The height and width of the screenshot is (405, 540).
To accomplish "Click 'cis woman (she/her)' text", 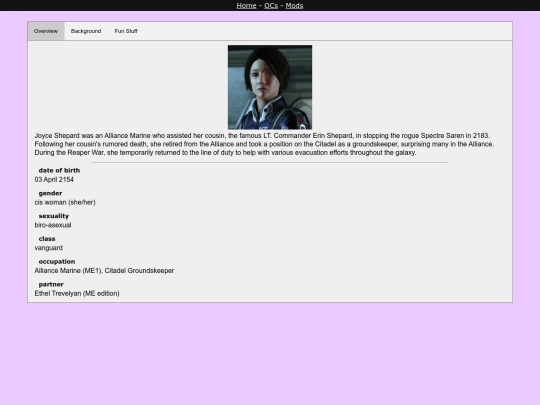I will pos(65,202).
